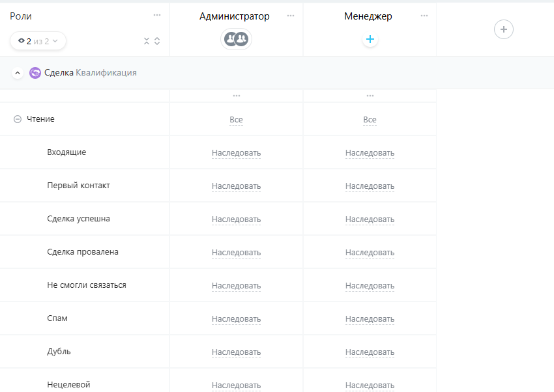Open the Роли column options menu
This screenshot has height=392, width=554.
[157, 15]
